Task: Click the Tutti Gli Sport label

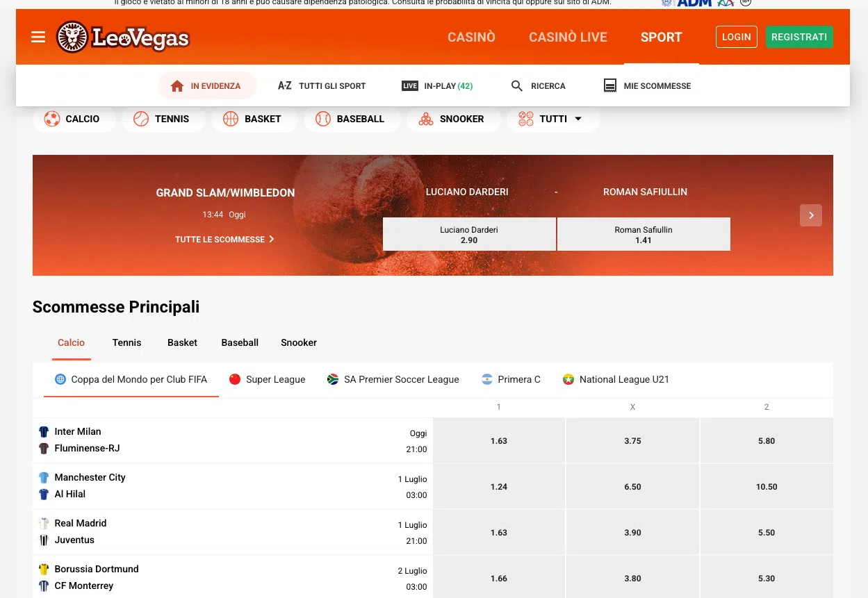Action: pyautogui.click(x=332, y=86)
